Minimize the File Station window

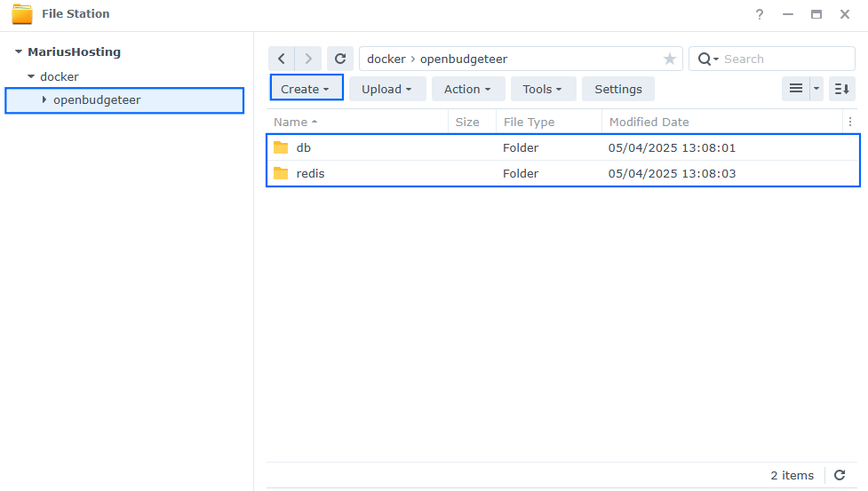point(788,14)
